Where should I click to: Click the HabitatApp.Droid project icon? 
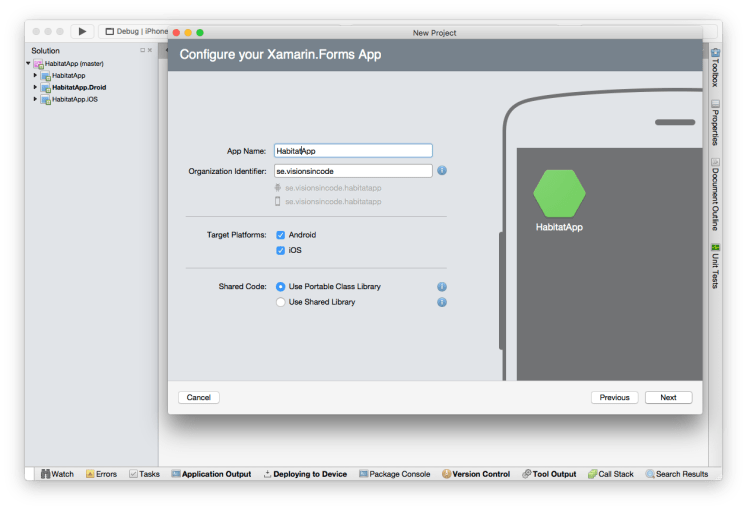pos(46,88)
